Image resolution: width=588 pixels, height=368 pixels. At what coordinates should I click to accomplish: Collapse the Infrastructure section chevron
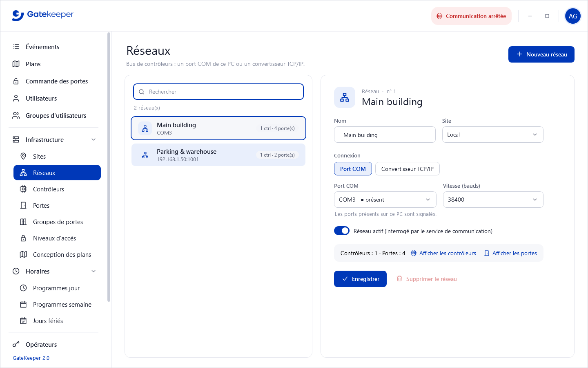tap(94, 139)
